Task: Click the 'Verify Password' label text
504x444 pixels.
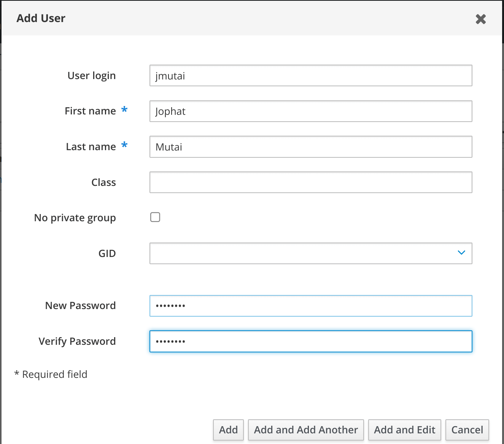Action: pyautogui.click(x=77, y=341)
